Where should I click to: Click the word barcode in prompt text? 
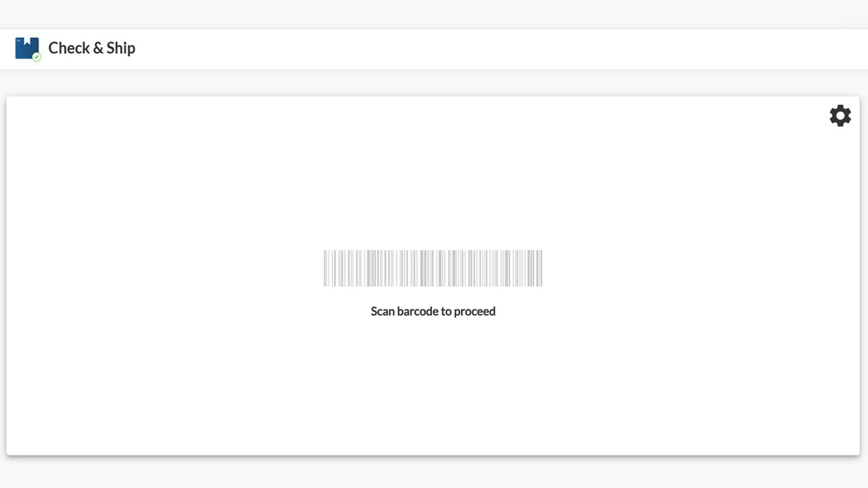(x=417, y=311)
